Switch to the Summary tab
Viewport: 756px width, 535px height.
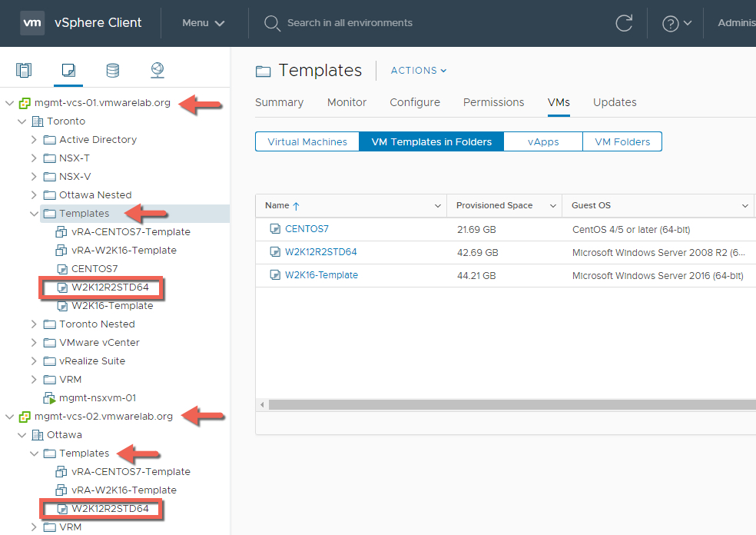279,102
